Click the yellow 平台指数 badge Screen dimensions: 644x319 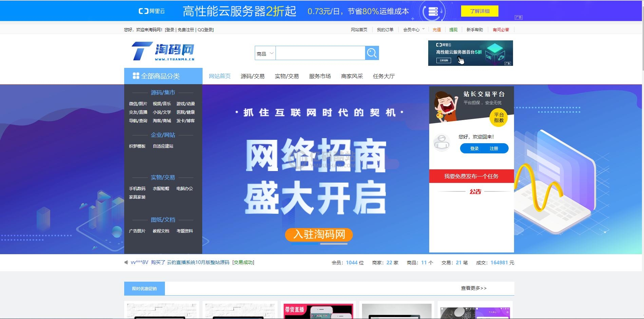click(498, 118)
